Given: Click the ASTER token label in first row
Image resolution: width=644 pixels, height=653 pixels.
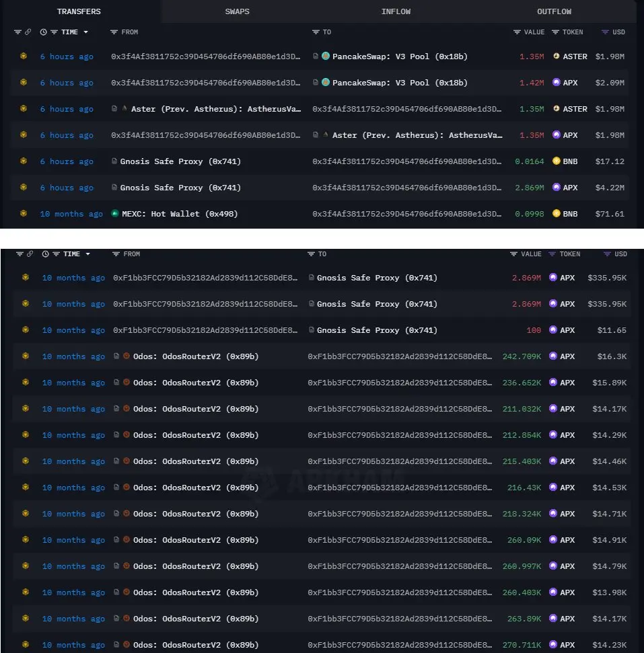Looking at the screenshot, I should click(575, 56).
